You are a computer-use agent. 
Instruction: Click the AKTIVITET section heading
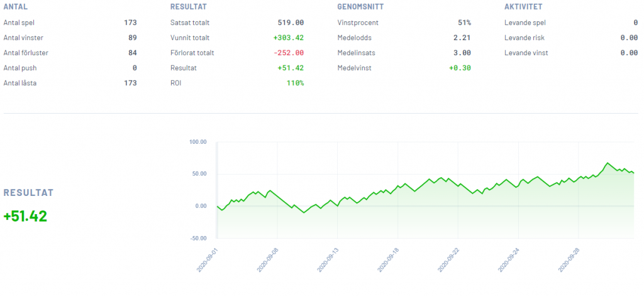[x=523, y=7]
